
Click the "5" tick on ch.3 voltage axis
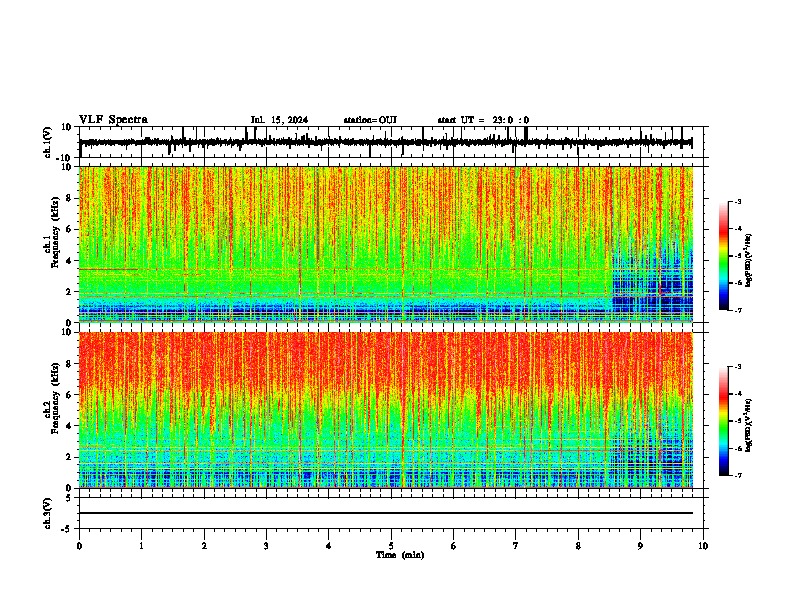click(x=69, y=497)
